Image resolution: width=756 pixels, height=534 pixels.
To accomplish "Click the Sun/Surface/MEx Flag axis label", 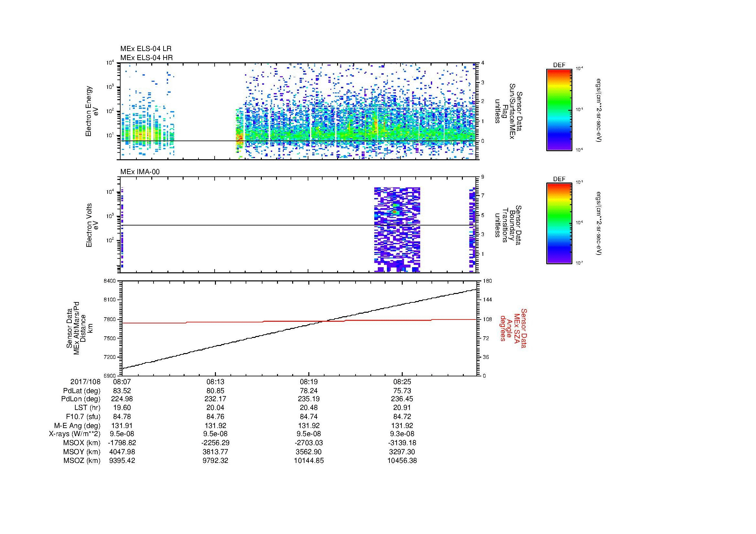I will (508, 111).
